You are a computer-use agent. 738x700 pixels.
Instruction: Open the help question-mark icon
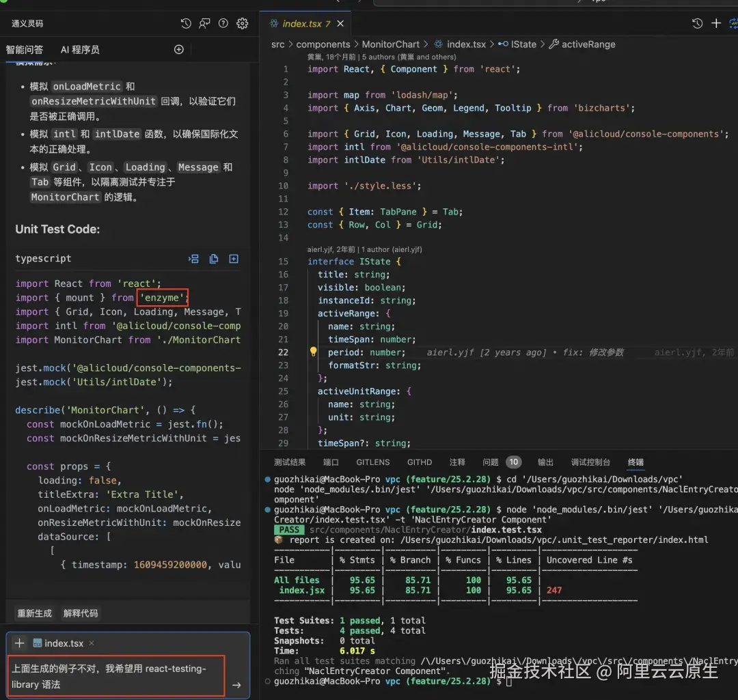[x=223, y=23]
